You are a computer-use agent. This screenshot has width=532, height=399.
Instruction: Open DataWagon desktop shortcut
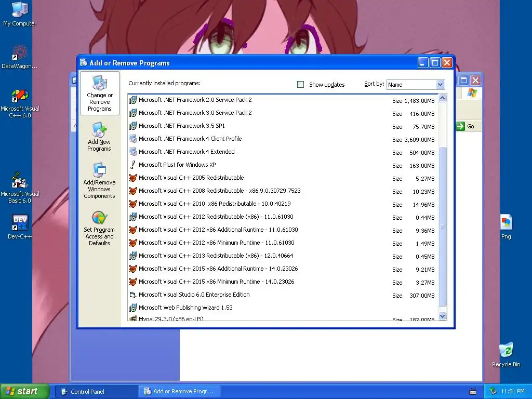[x=19, y=57]
